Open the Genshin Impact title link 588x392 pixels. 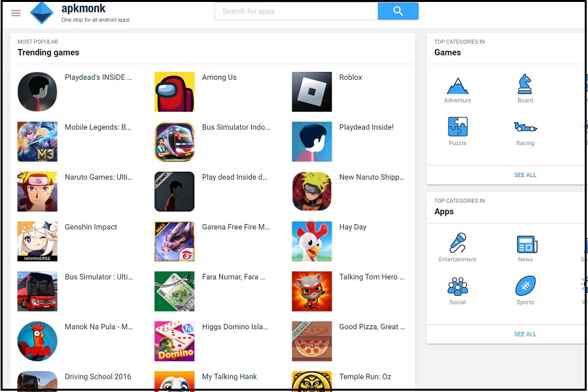[x=91, y=227]
